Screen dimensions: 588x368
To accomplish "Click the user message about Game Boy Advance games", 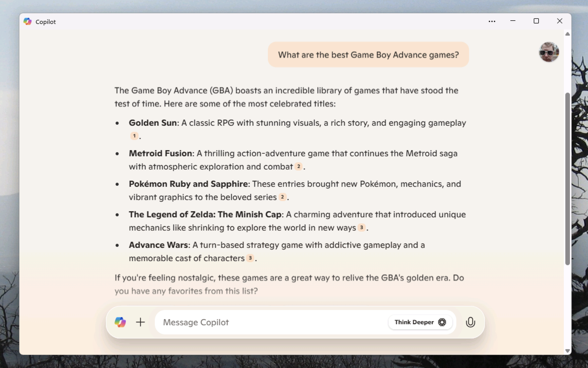I will pos(368,55).
